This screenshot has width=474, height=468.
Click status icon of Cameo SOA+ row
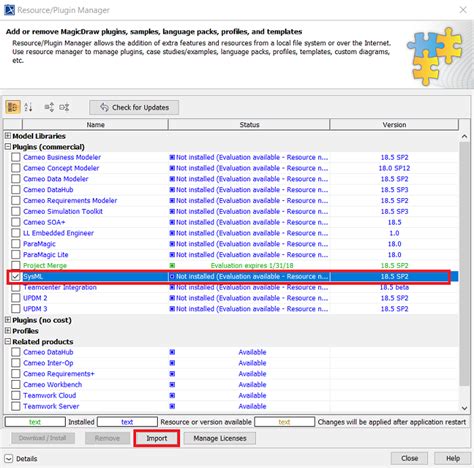click(x=172, y=222)
